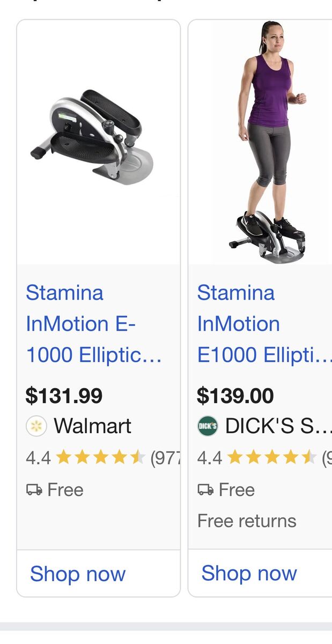Image resolution: width=332 pixels, height=644 pixels.
Task: Open Stamina InMotion E-1000 Elliptical title link
Action: pyautogui.click(x=93, y=324)
